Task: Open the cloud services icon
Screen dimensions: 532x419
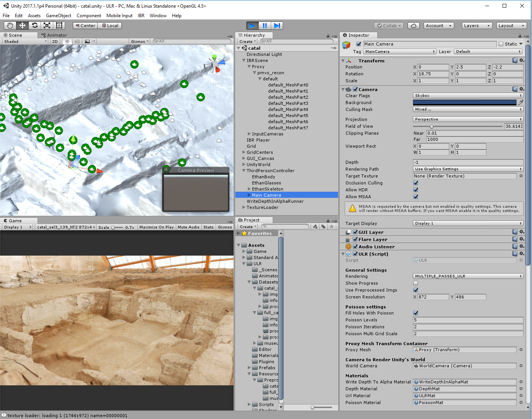Action: 413,26
